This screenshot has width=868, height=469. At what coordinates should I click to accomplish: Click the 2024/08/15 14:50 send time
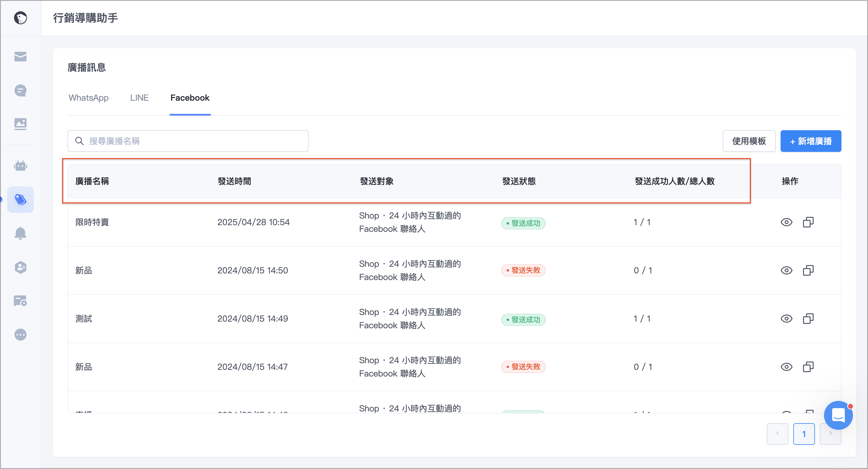[253, 271]
